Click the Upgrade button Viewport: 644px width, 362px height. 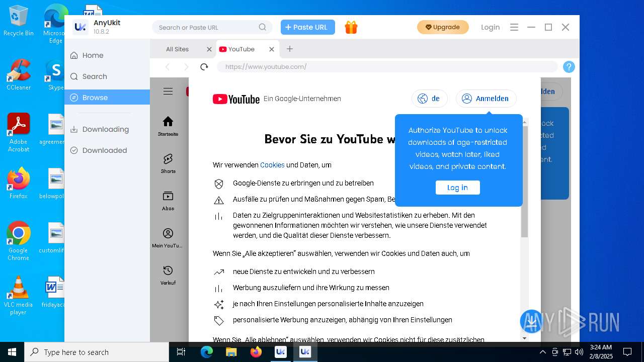click(443, 27)
